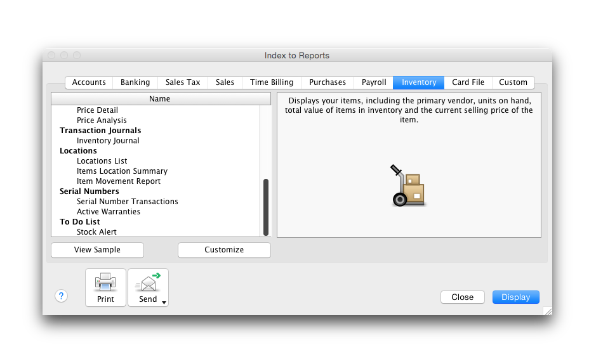Click the Send envelope icon

point(147,282)
